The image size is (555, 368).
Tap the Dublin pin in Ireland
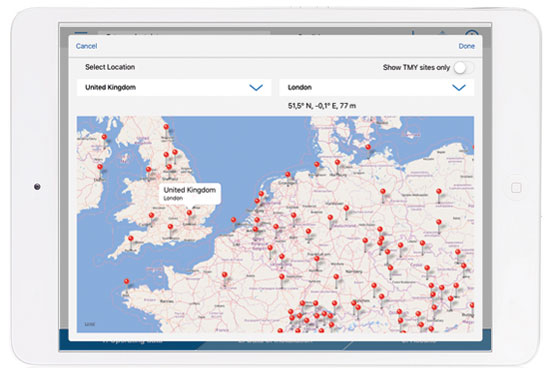100,167
